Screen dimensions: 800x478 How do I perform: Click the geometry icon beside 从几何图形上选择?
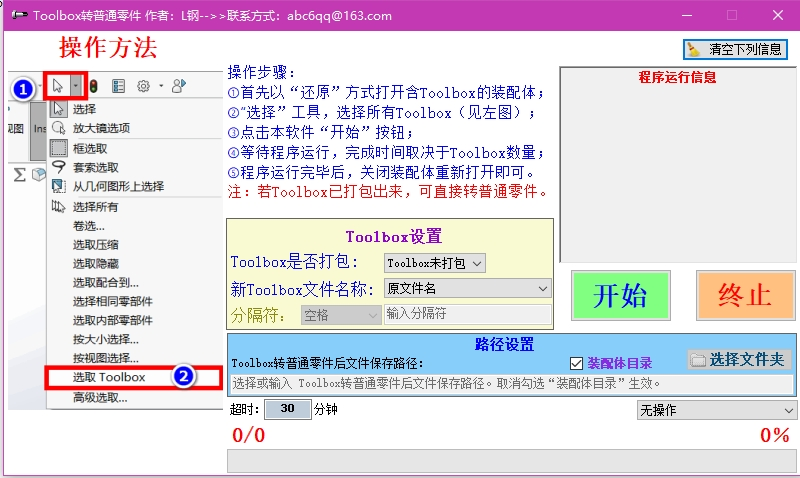click(59, 186)
